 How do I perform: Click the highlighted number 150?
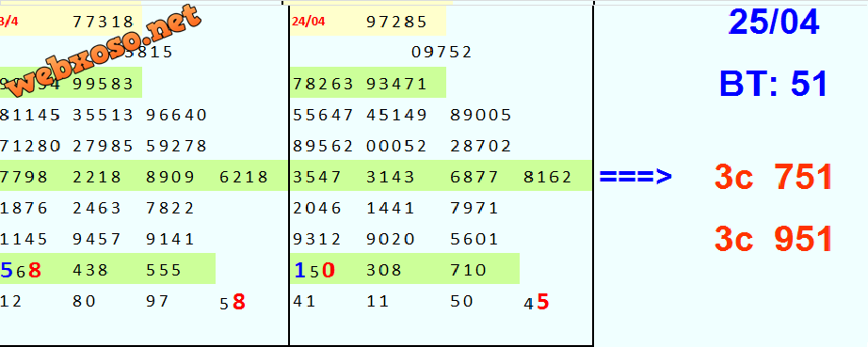click(313, 270)
